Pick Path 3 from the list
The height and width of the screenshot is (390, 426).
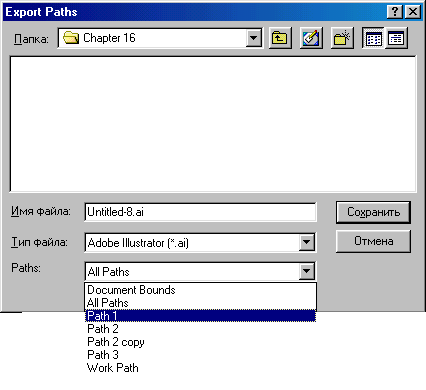click(201, 355)
